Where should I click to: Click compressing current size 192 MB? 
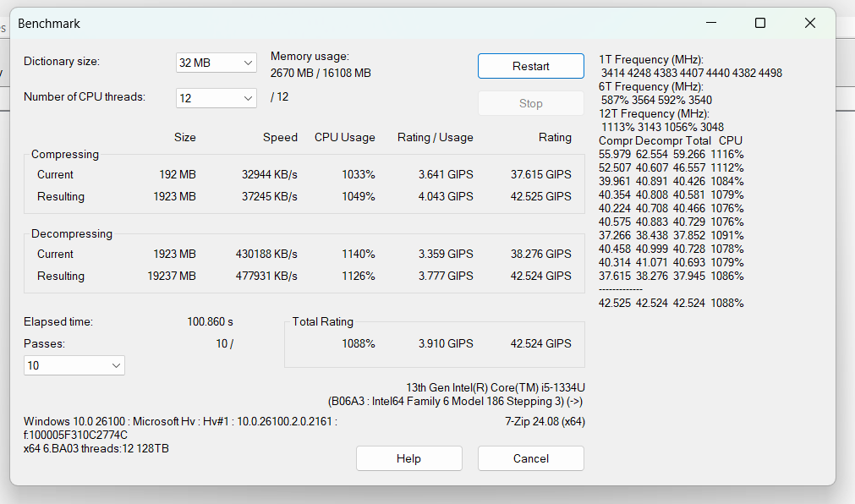178,174
